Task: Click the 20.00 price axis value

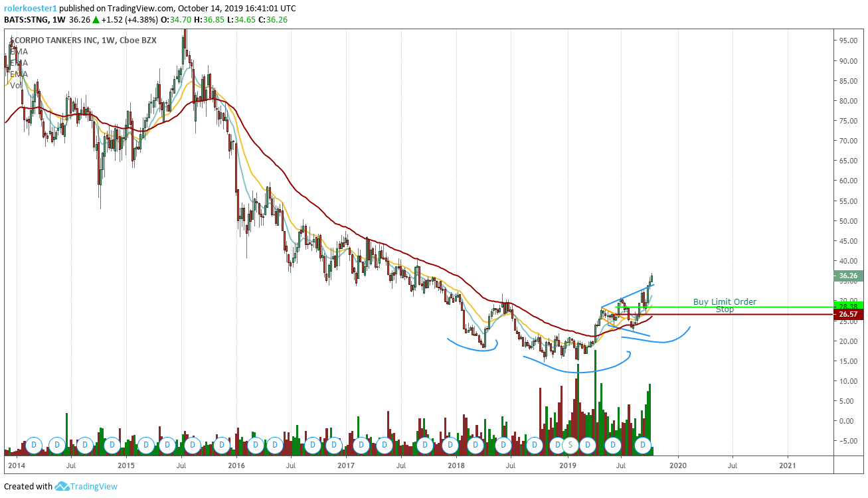Action: [x=849, y=341]
